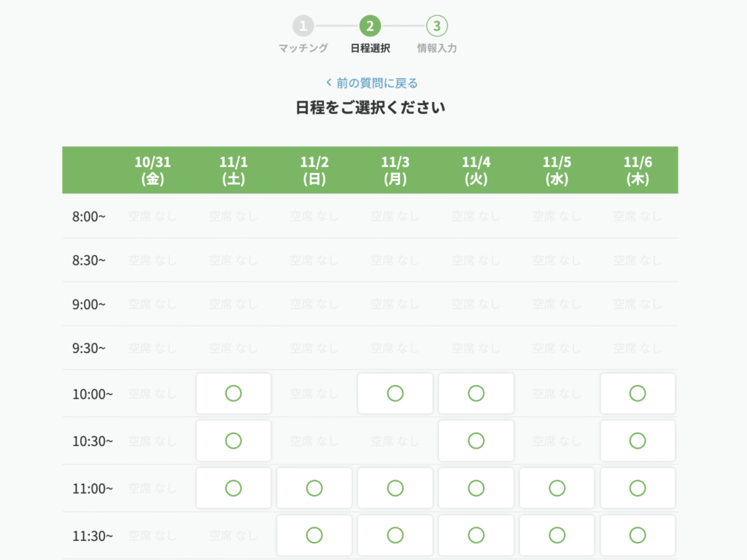747x560 pixels.
Task: Click the step 2 日程選択 indicator
Action: pyautogui.click(x=370, y=27)
